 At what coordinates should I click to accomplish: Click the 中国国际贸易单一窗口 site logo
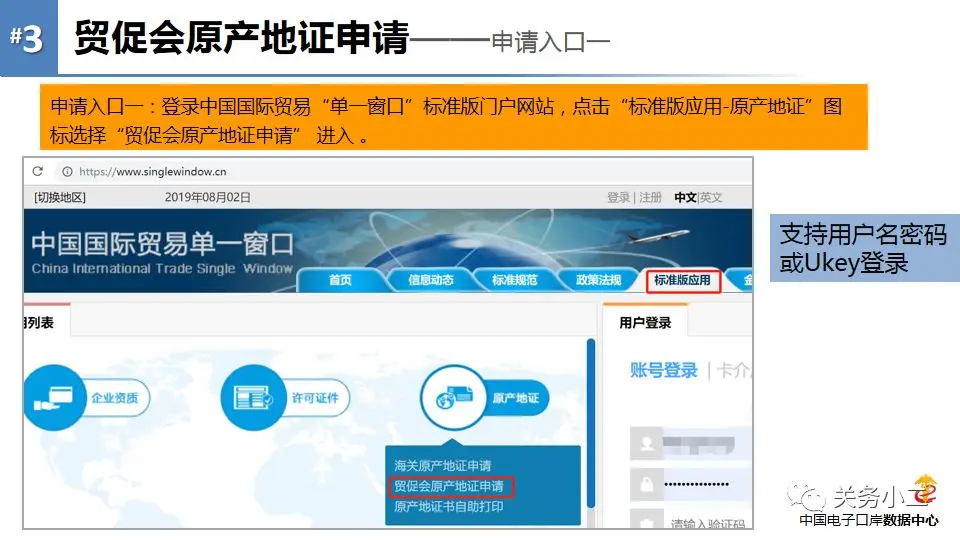pos(162,252)
